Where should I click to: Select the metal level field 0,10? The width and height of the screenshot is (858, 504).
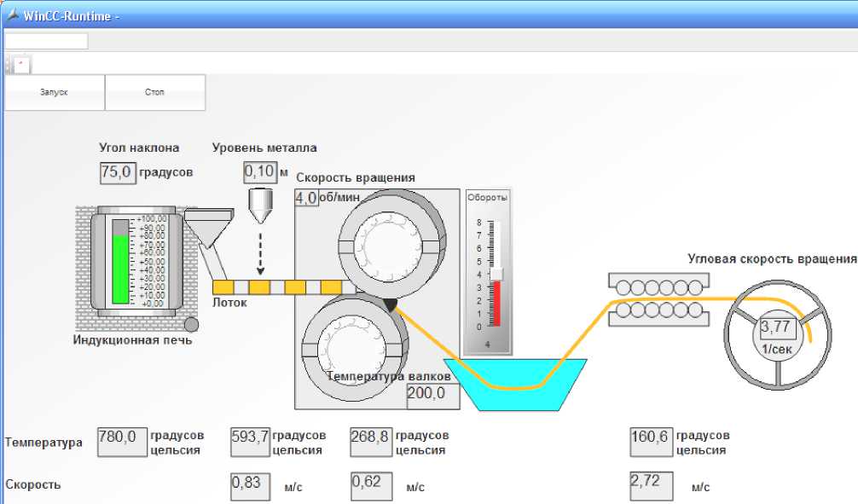[x=260, y=171]
